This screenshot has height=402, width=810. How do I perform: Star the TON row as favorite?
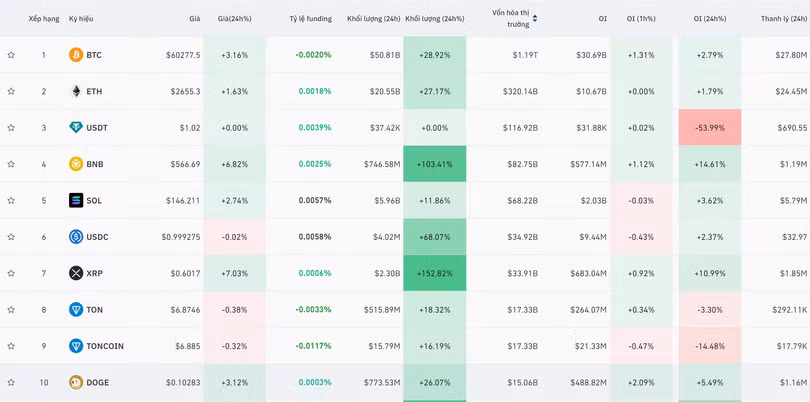point(11,310)
